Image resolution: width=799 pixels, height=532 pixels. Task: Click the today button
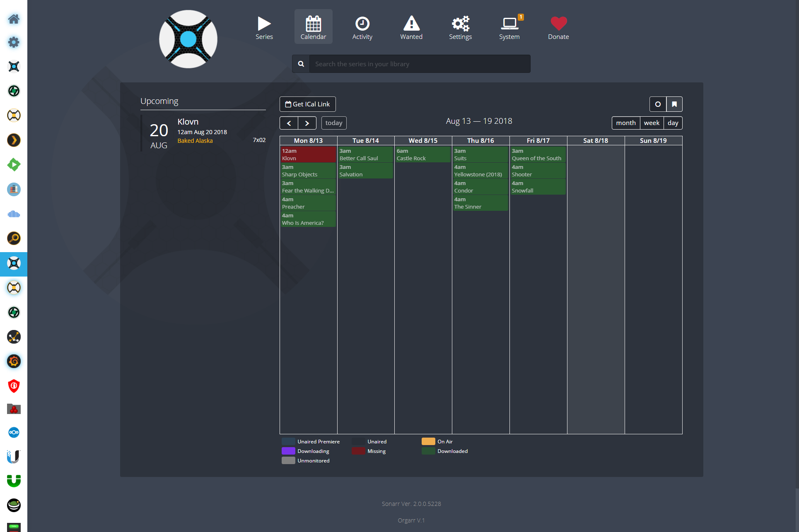tap(333, 123)
